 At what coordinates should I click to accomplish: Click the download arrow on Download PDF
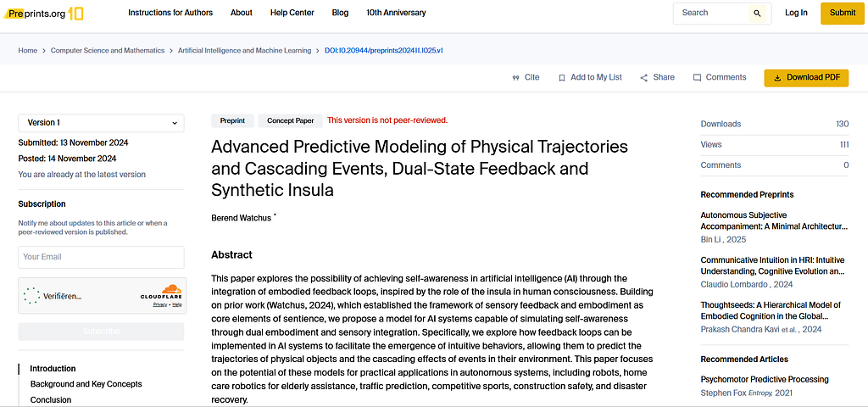coord(777,78)
